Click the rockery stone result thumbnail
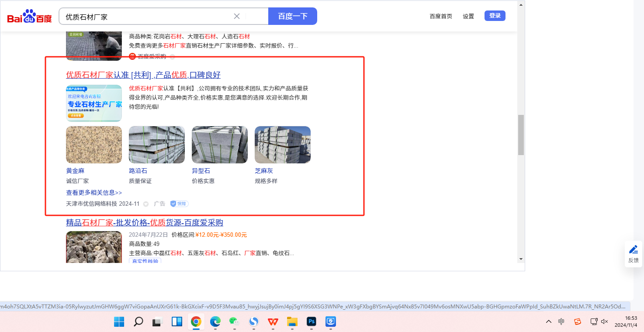Image resolution: width=644 pixels, height=332 pixels. [x=94, y=247]
